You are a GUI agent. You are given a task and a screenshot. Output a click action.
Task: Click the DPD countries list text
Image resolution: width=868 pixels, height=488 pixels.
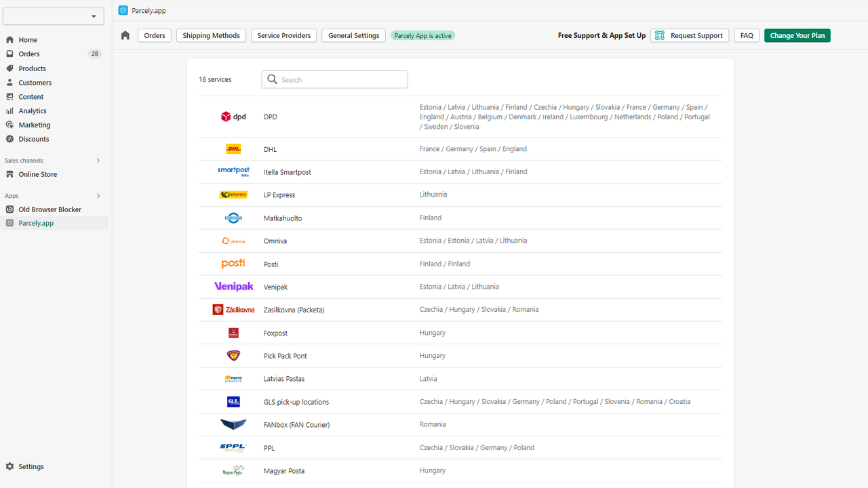point(565,117)
